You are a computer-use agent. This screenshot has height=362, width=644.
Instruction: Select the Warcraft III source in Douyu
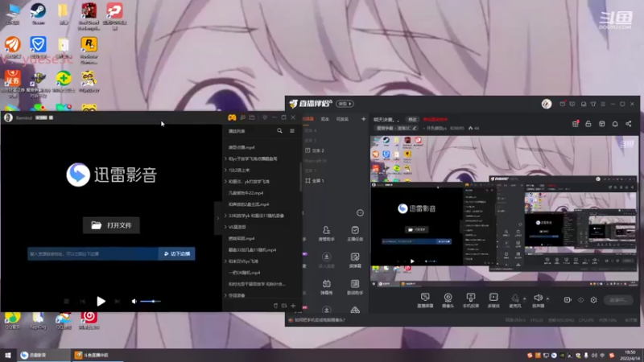[316, 161]
